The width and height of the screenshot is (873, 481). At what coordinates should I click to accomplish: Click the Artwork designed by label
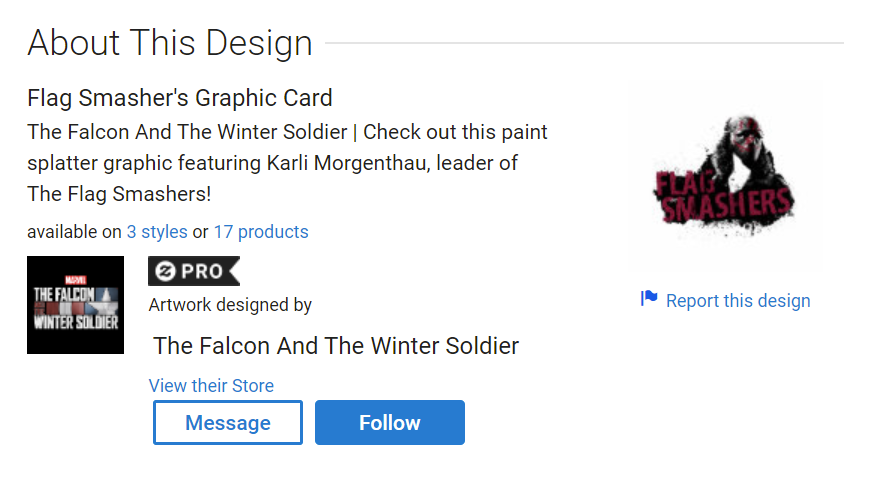[x=230, y=305]
